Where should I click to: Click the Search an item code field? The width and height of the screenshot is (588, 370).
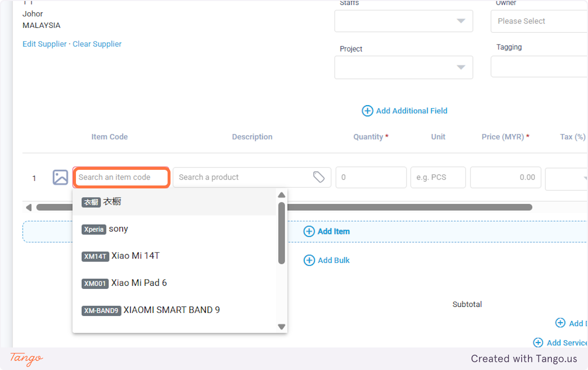click(122, 177)
